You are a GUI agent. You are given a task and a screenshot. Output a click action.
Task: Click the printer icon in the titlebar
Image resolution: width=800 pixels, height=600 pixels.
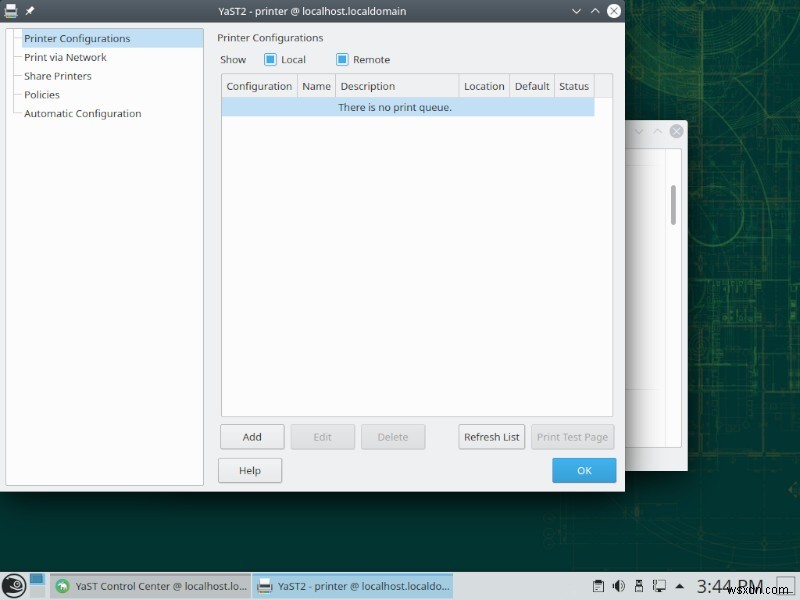click(11, 11)
